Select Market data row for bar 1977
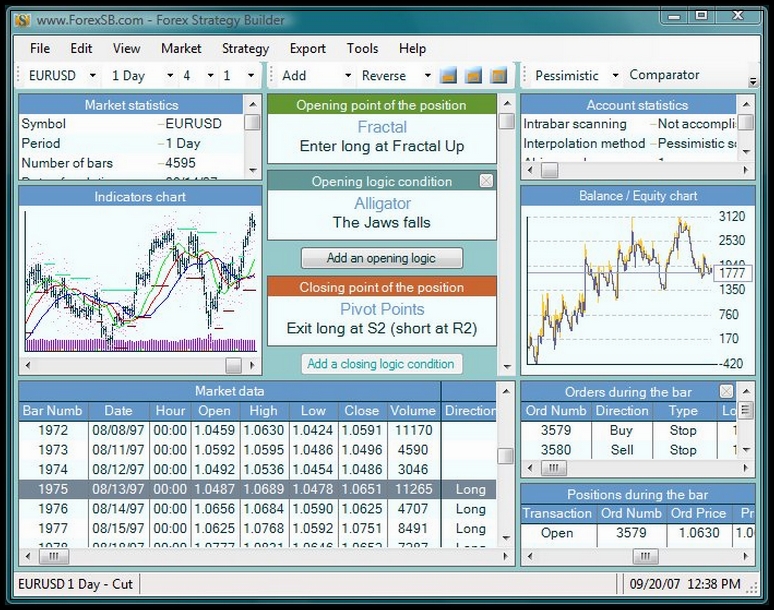The image size is (774, 610). 257,529
